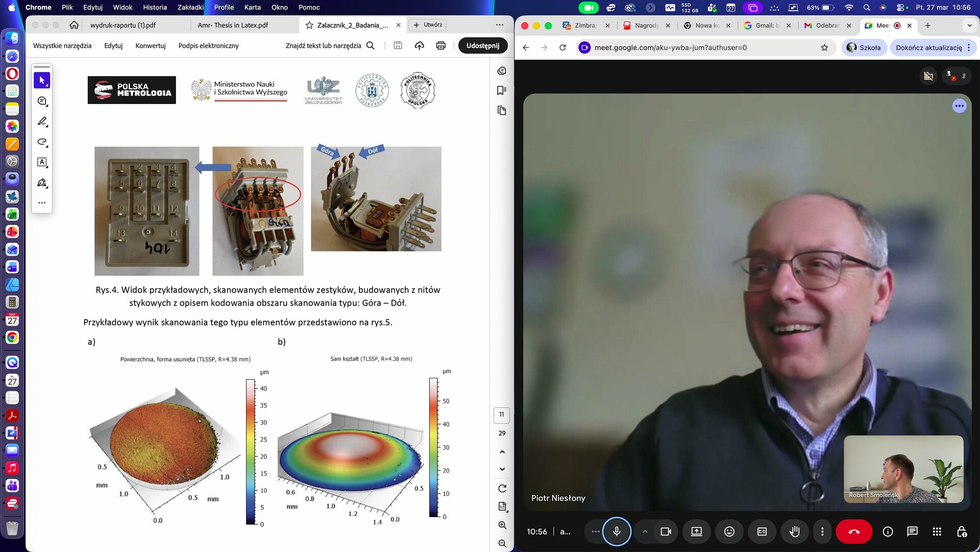Open the Dokończ aktualizację menu dots
This screenshot has width=980, height=552.
[x=969, y=47]
